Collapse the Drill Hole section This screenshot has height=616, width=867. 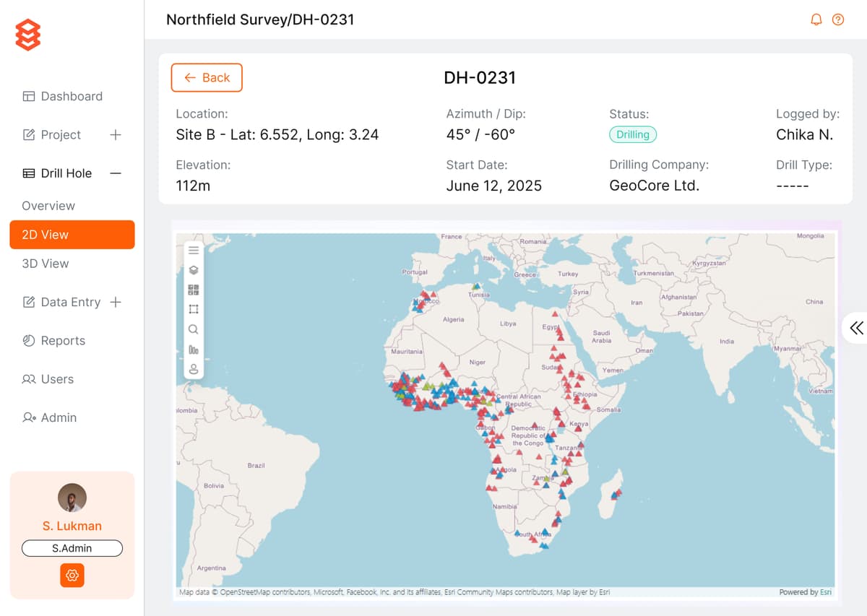pos(115,173)
